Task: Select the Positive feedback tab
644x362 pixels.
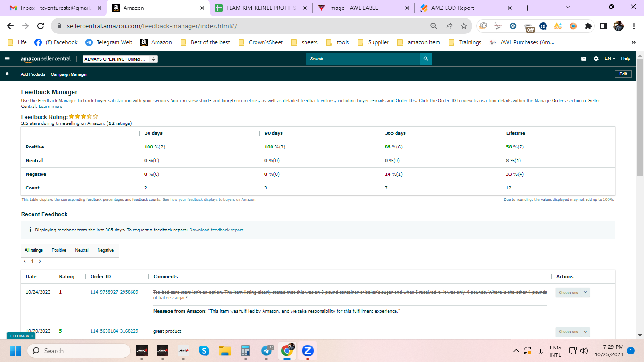Action: click(x=59, y=250)
